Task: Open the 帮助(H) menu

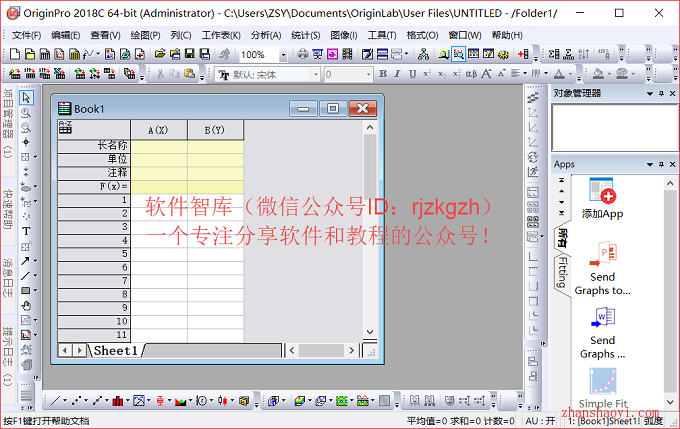Action: point(507,35)
